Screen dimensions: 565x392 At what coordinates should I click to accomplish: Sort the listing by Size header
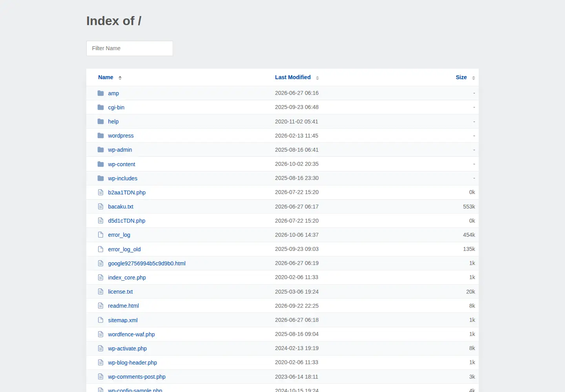461,77
